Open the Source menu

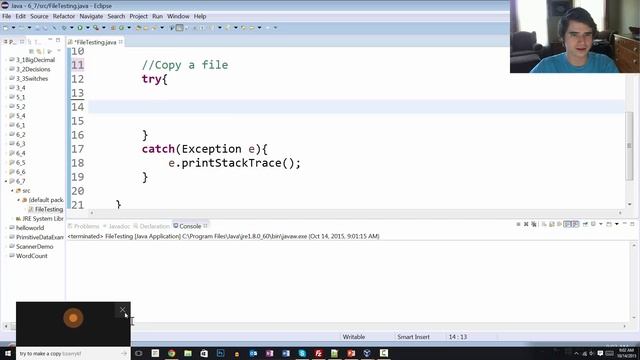pyautogui.click(x=39, y=16)
